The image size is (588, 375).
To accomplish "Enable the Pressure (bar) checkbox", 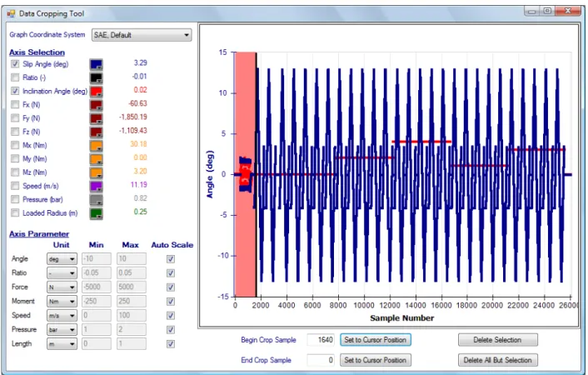I will tap(15, 199).
